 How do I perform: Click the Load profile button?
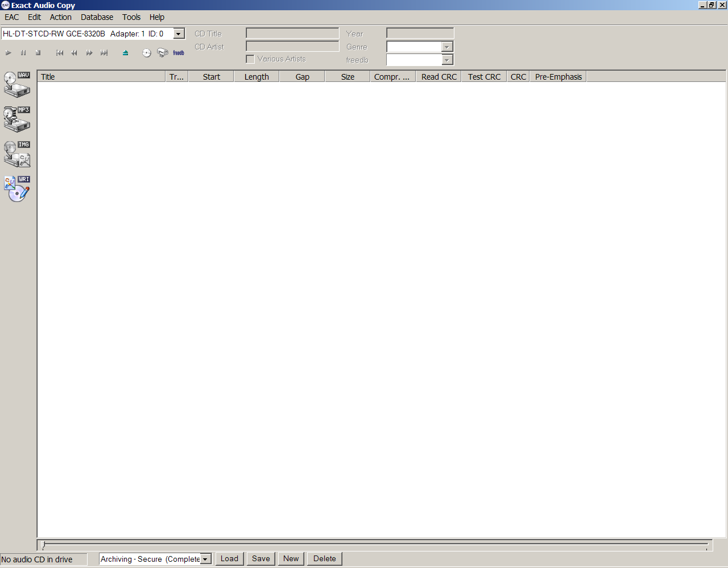coord(229,559)
